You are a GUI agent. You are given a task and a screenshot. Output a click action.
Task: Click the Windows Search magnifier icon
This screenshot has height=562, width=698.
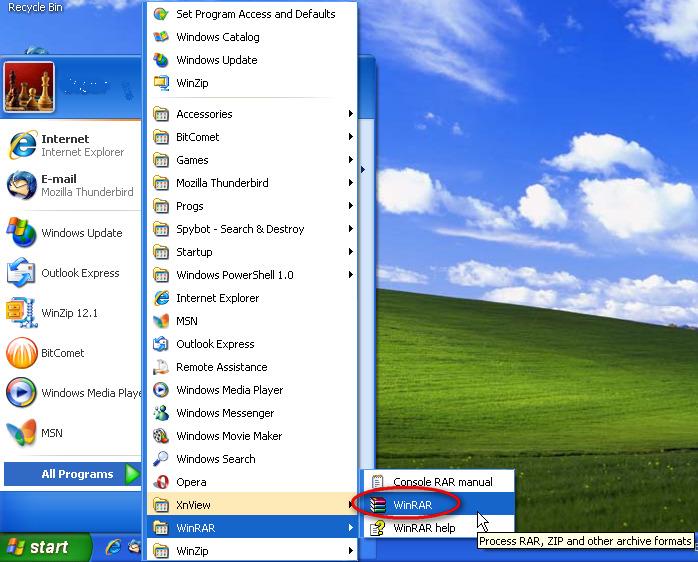click(161, 459)
